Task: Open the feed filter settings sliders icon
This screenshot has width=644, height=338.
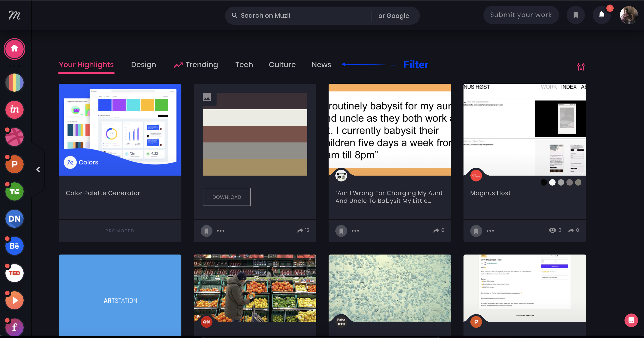Action: (x=581, y=67)
